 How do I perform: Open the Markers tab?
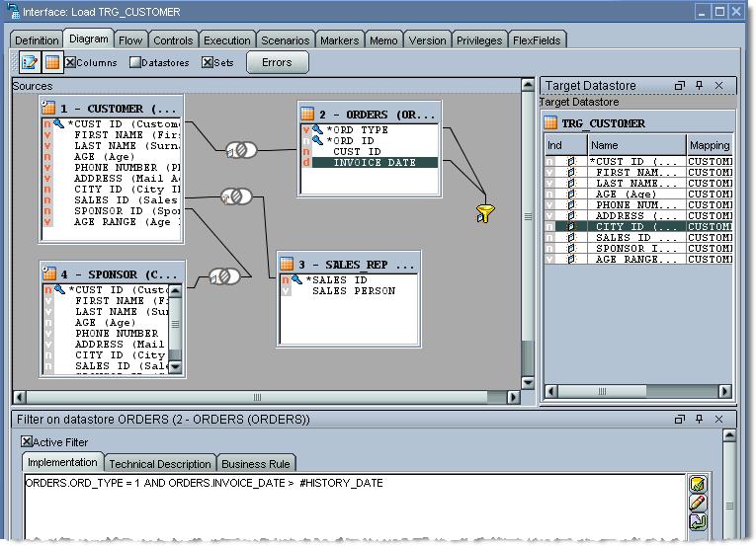coord(339,40)
